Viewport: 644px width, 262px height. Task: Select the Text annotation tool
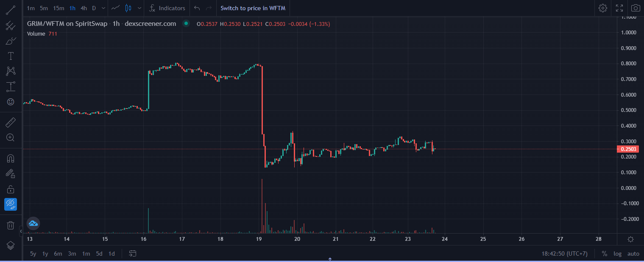click(x=11, y=56)
